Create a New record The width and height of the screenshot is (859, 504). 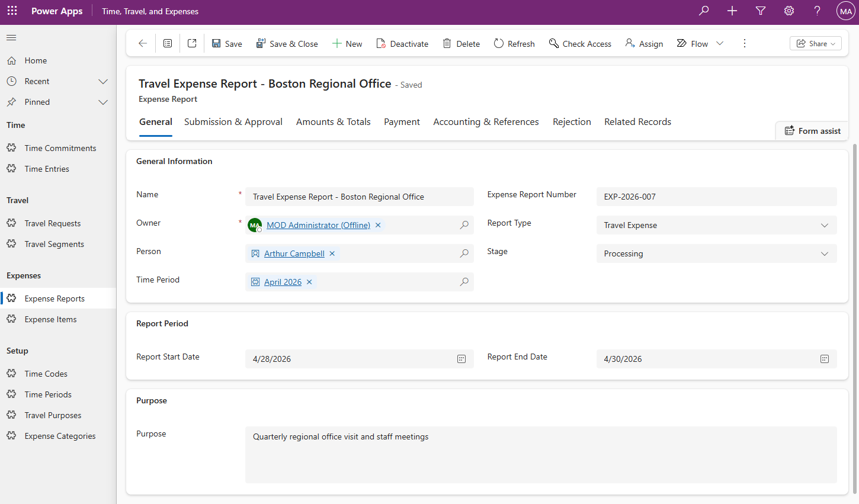pos(347,44)
